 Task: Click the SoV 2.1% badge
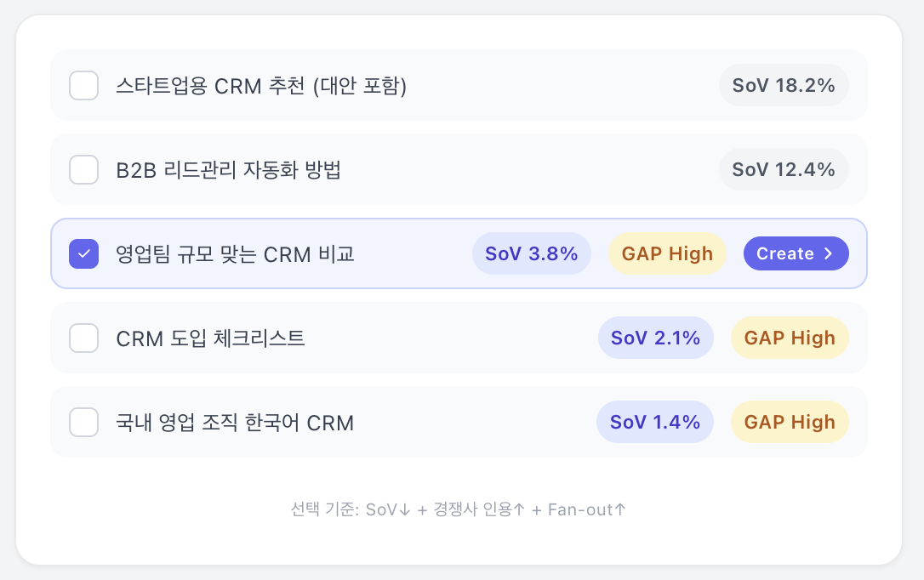coord(655,338)
